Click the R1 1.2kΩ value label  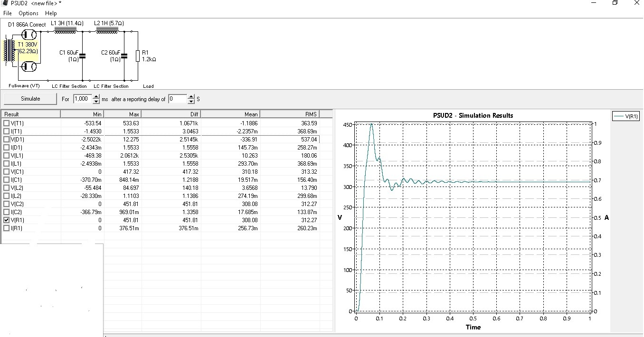[149, 56]
